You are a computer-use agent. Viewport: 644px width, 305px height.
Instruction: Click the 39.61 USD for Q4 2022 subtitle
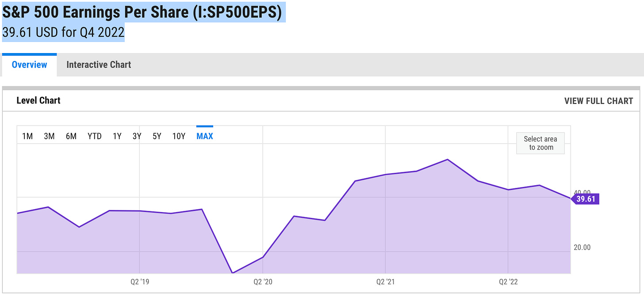click(x=63, y=32)
